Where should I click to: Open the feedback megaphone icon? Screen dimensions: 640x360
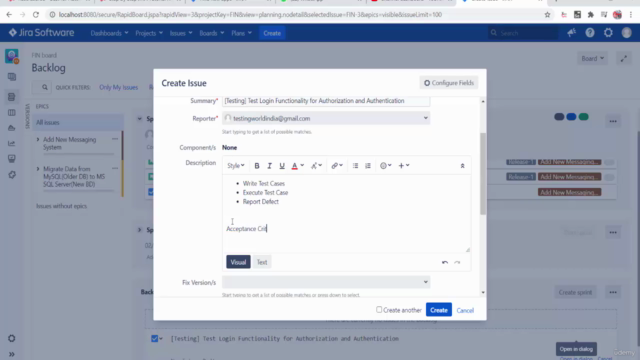pos(571,33)
